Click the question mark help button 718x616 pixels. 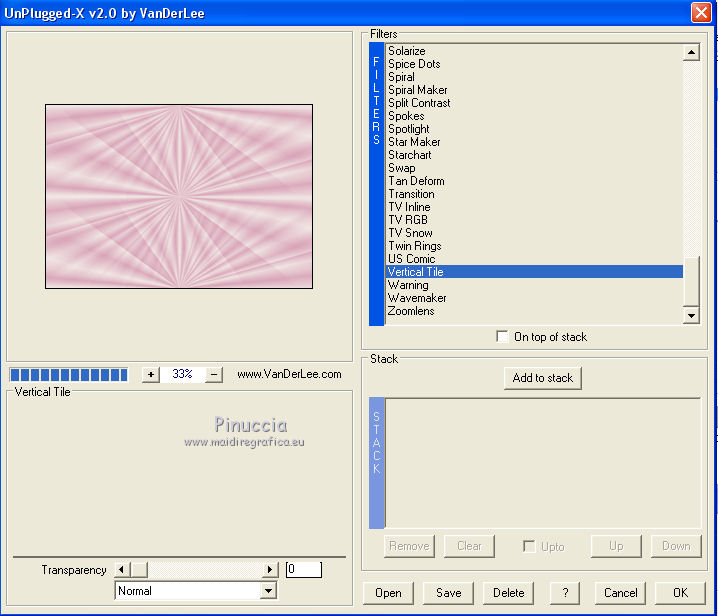point(565,593)
